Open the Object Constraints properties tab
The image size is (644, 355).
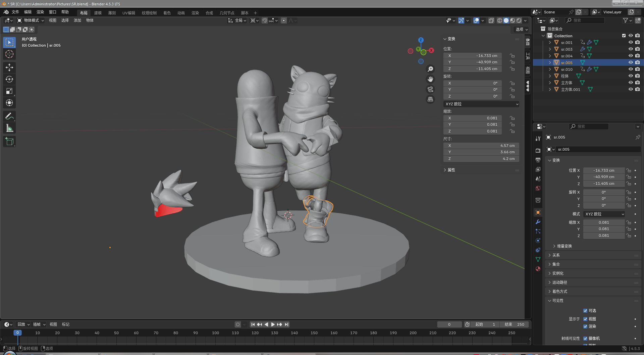point(538,250)
